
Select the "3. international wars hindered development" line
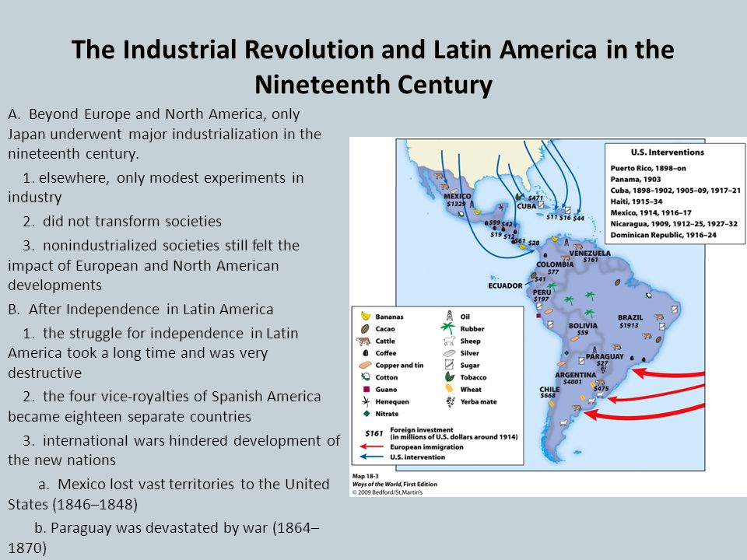174,450
